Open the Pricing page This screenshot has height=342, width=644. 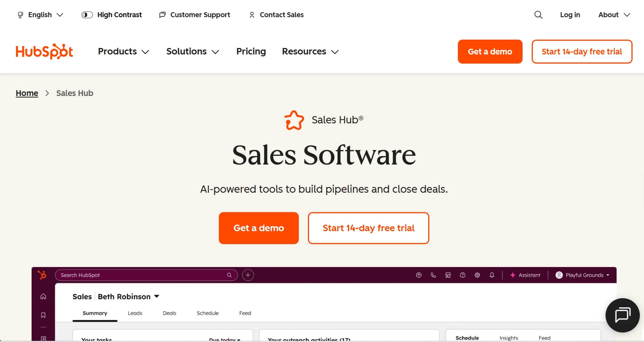pyautogui.click(x=251, y=51)
